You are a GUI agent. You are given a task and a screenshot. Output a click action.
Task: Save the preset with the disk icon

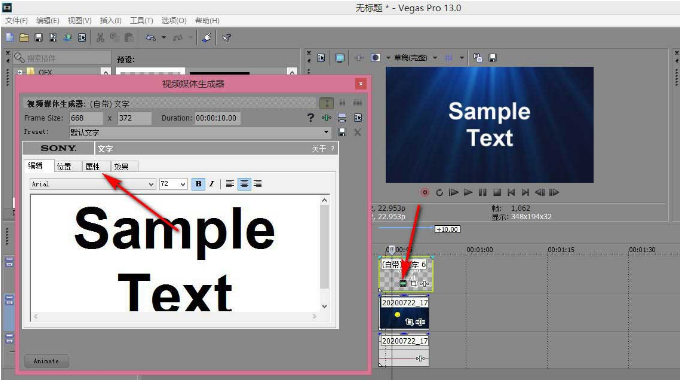pos(342,132)
